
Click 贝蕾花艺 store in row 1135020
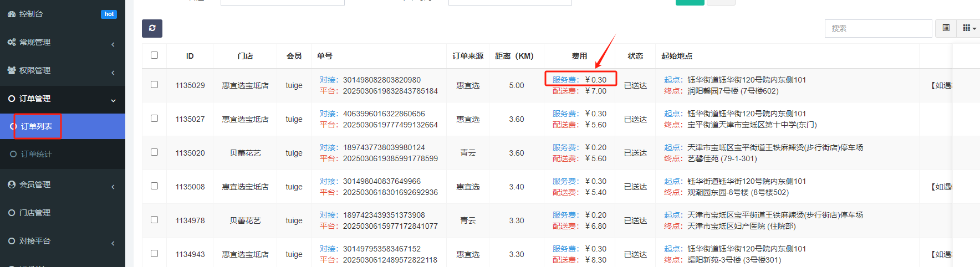245,153
